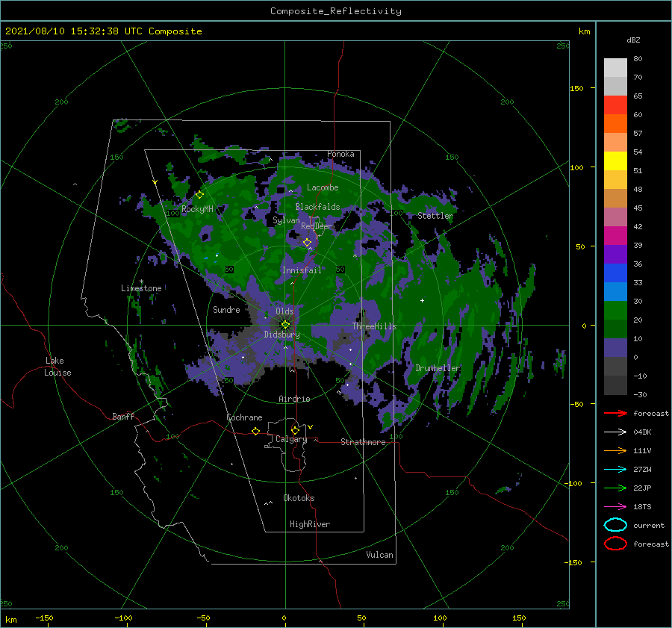
Task: Click the Lacombe city label
Action: coord(323,187)
